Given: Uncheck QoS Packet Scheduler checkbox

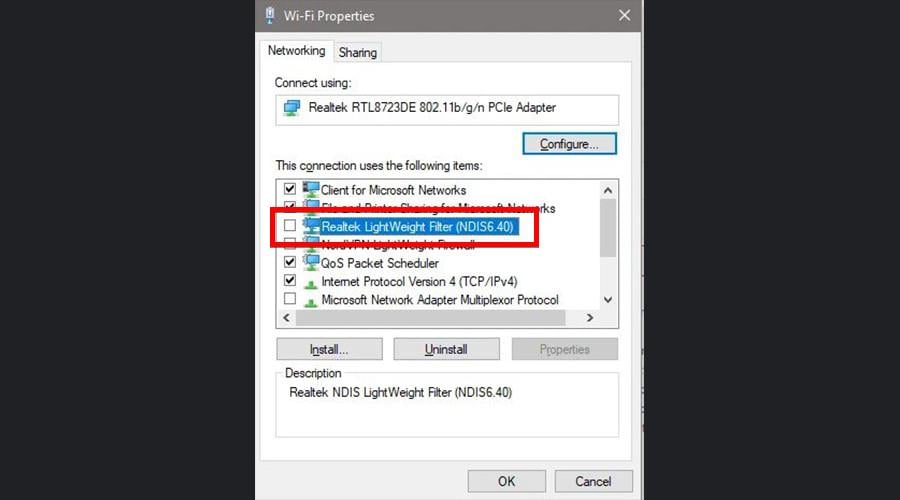Looking at the screenshot, I should (290, 262).
